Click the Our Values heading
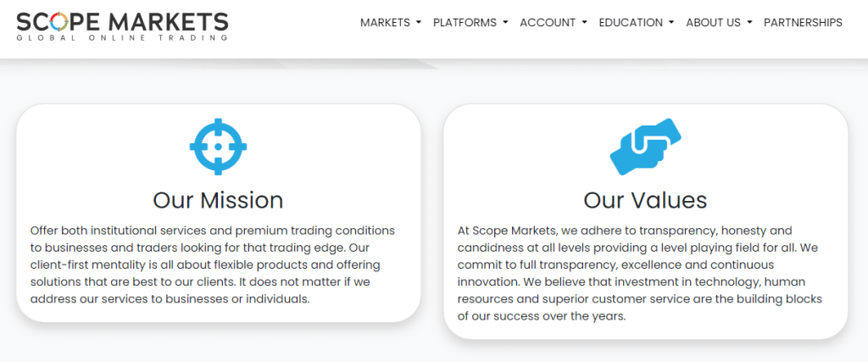This screenshot has width=868, height=362. pos(645,200)
